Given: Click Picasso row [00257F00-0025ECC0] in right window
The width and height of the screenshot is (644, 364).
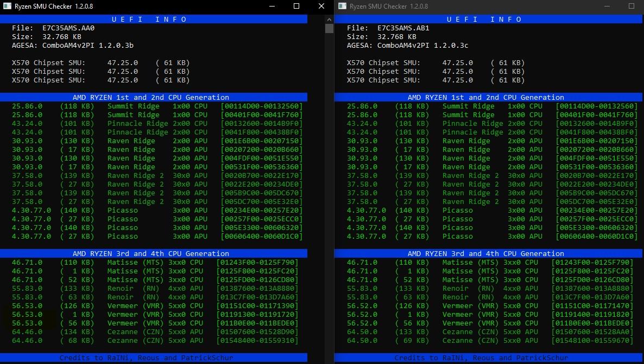Looking at the screenshot, I should click(x=493, y=219).
